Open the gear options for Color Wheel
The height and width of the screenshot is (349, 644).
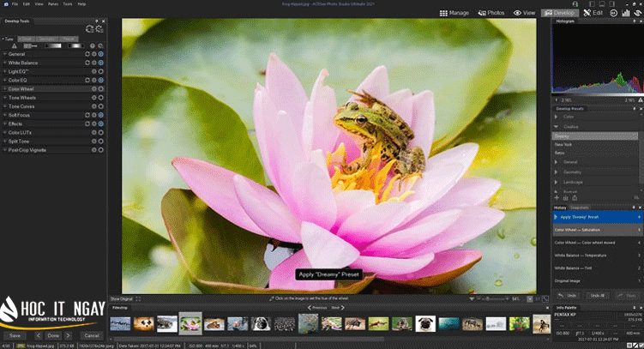94,88
